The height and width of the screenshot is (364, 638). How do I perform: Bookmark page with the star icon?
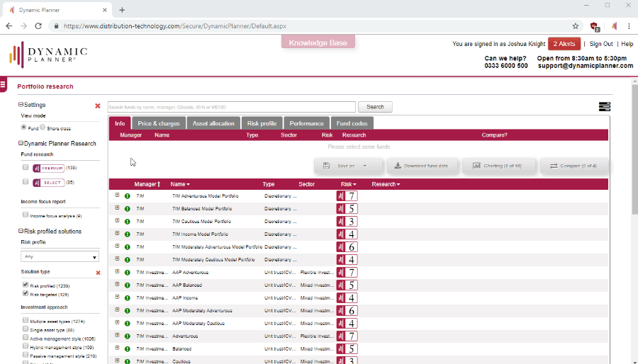pos(576,26)
